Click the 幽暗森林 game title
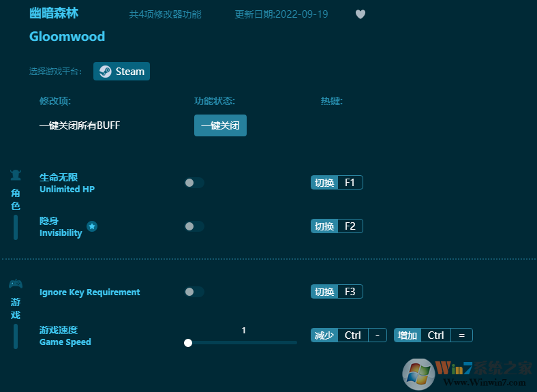Screen dimensions: 537x392 click(x=54, y=14)
